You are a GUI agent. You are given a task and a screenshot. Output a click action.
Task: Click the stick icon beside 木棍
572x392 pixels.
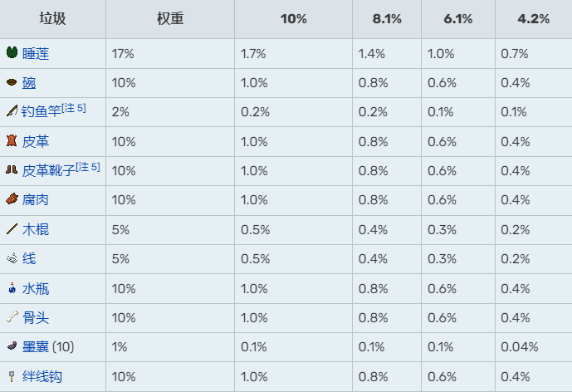(12, 229)
